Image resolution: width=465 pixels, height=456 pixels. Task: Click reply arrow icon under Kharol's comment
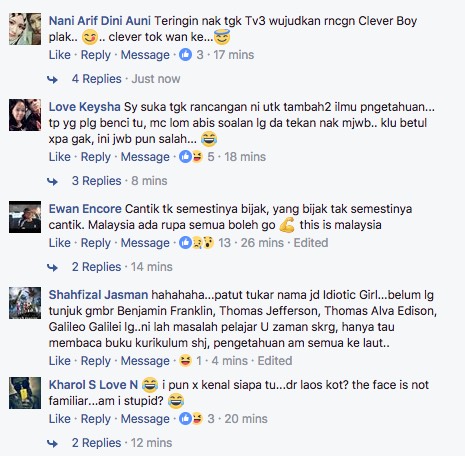(52, 443)
